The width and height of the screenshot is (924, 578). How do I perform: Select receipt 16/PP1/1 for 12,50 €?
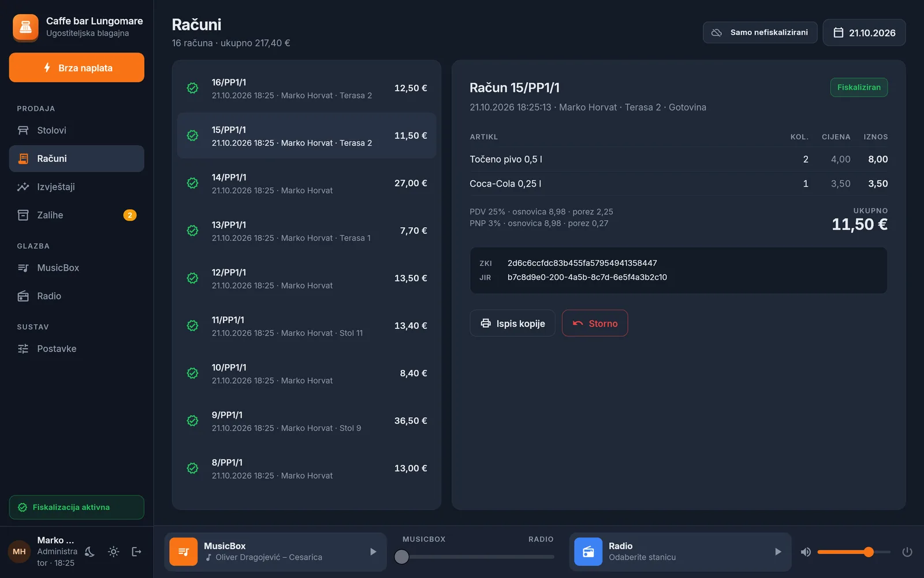click(x=307, y=88)
